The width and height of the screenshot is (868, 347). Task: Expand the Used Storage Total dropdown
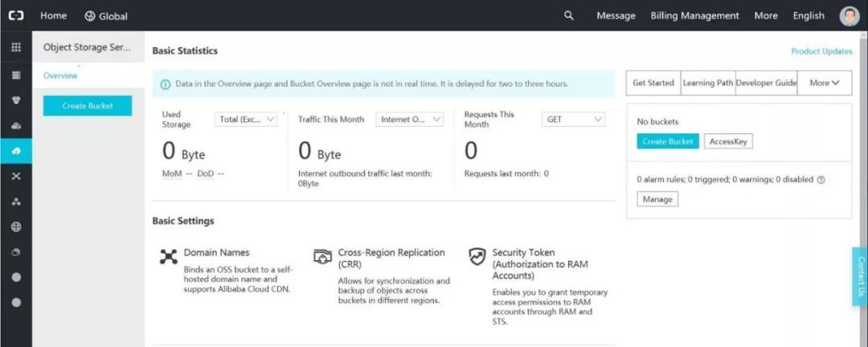click(x=247, y=119)
